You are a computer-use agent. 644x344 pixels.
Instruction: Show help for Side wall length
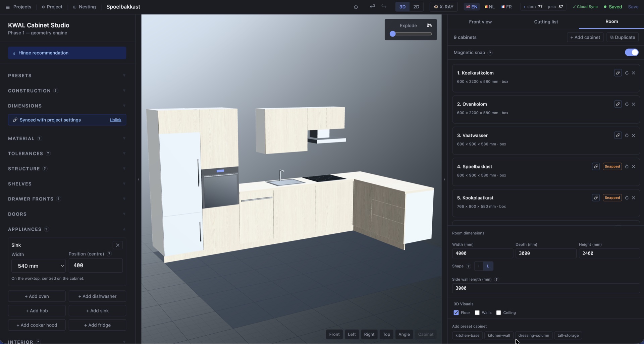pos(497,279)
